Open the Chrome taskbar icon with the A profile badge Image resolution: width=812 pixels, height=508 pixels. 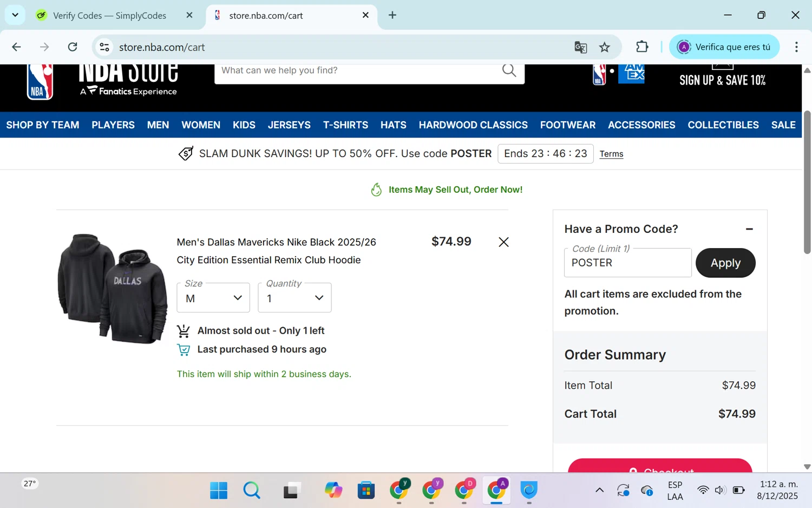(497, 489)
